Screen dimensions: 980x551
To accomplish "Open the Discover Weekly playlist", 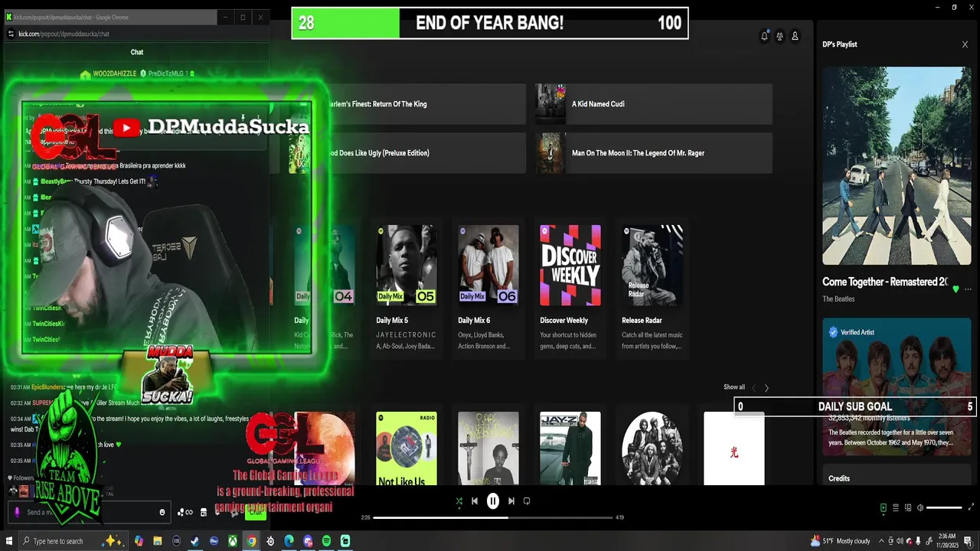I will click(x=570, y=289).
